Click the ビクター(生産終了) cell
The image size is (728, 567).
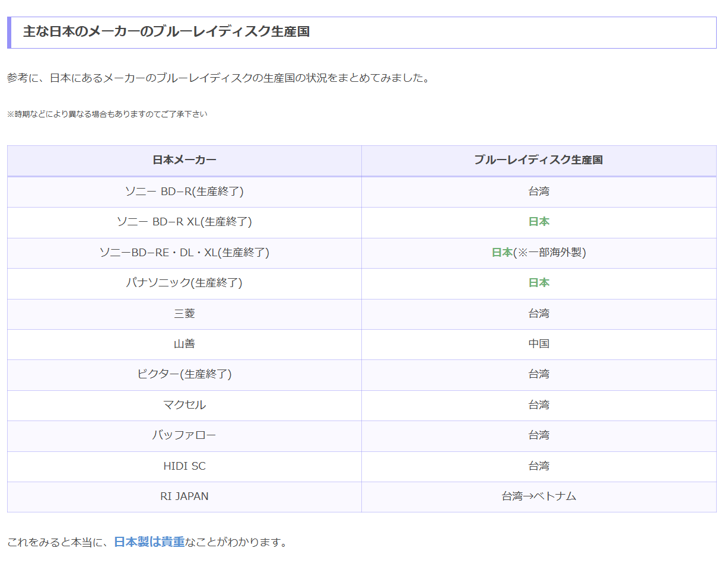click(x=185, y=374)
